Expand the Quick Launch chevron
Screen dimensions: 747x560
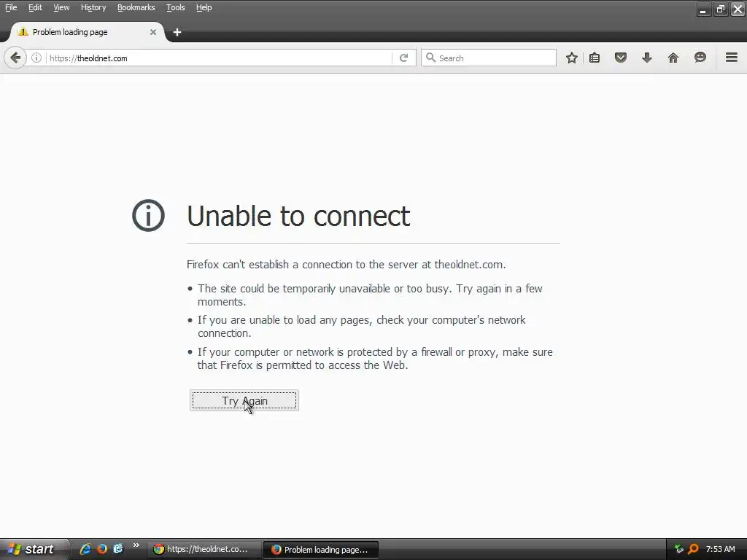[136, 545]
